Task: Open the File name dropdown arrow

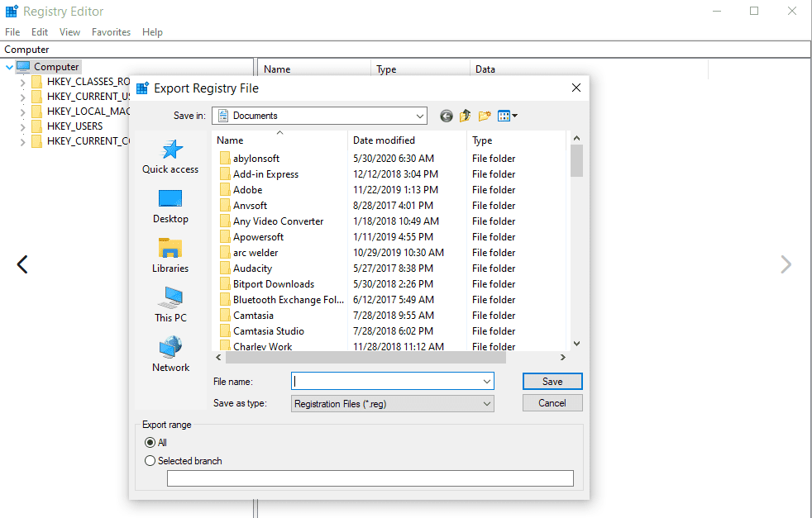Action: coord(487,382)
